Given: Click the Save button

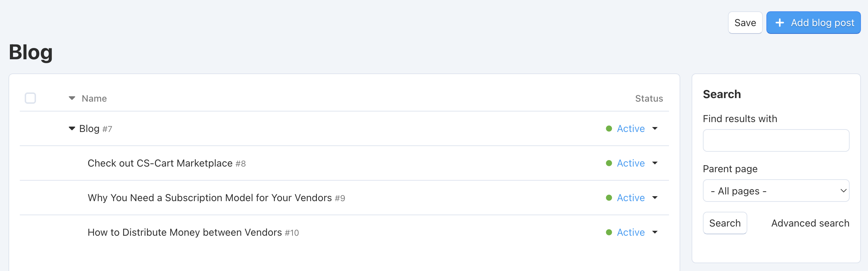Looking at the screenshot, I should click(745, 23).
